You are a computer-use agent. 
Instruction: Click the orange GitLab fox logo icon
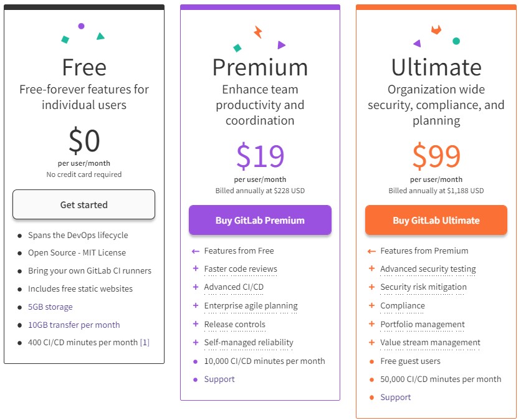[x=436, y=29]
